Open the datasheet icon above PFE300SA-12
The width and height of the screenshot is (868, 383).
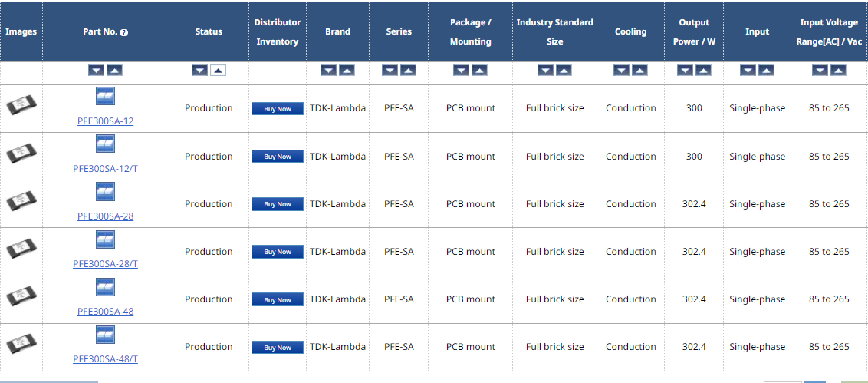pos(105,96)
